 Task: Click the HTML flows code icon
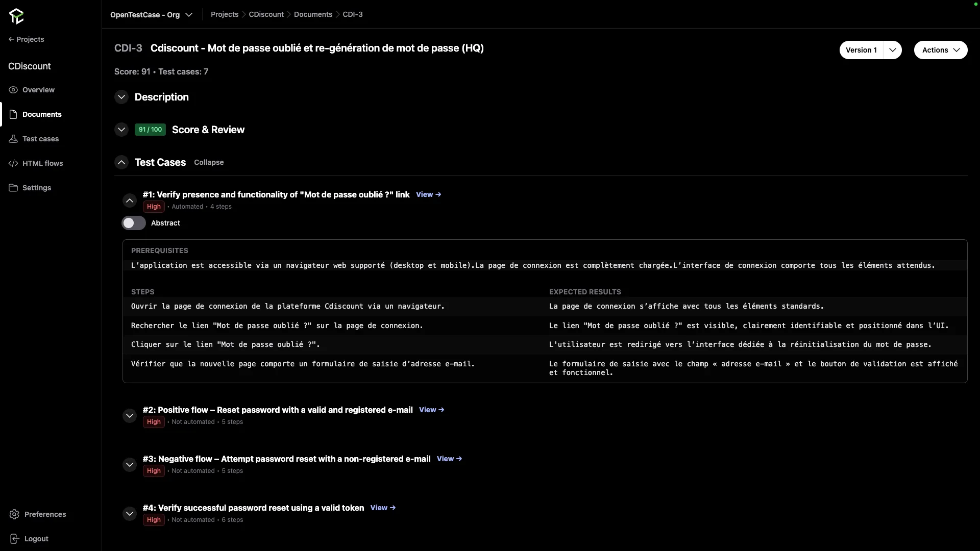pyautogui.click(x=13, y=163)
